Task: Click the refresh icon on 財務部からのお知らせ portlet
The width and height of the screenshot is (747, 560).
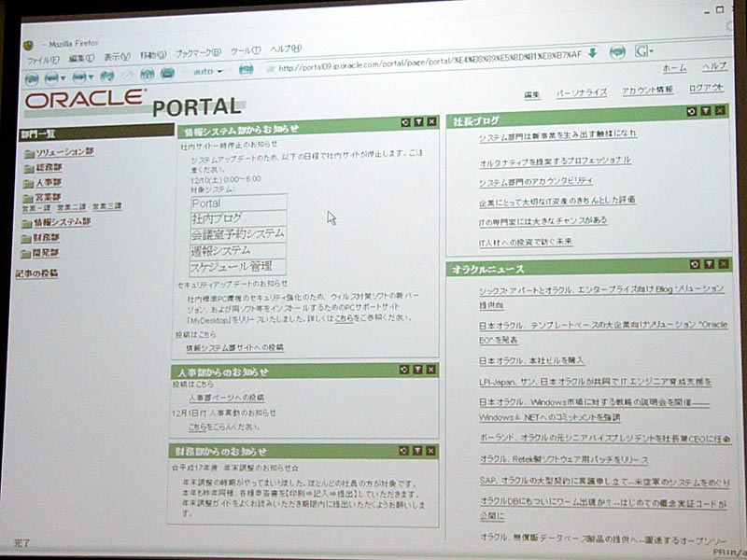Action: coord(404,451)
